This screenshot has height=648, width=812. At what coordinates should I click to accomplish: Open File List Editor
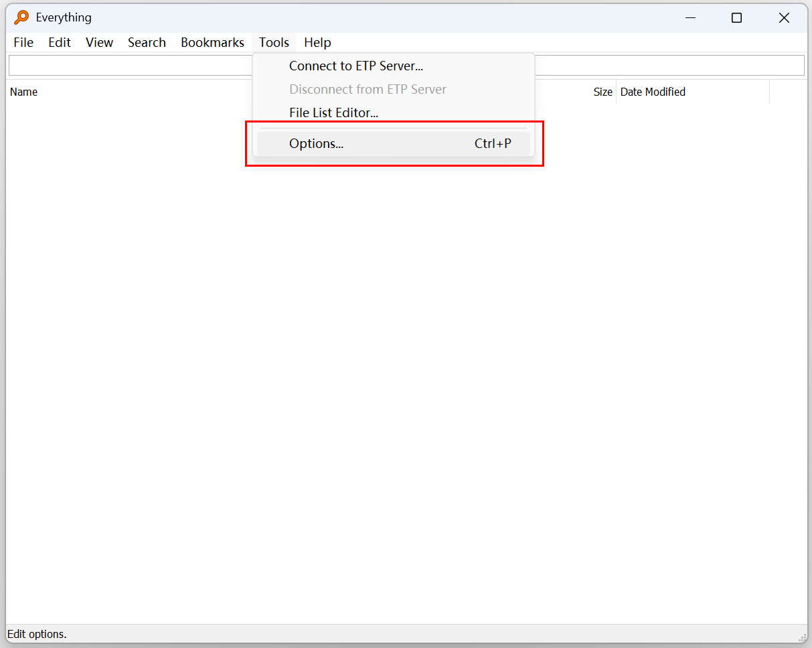click(394, 113)
